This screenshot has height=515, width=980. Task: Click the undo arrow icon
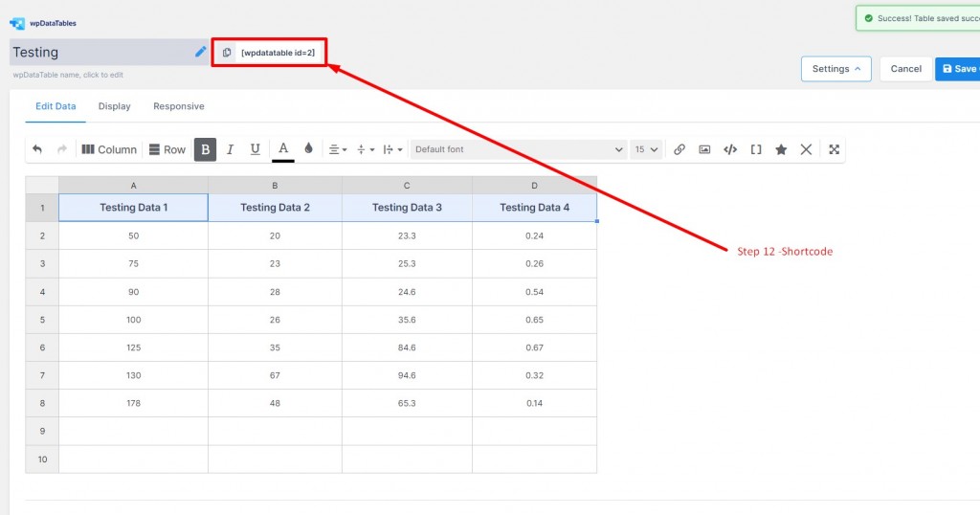[x=37, y=149]
